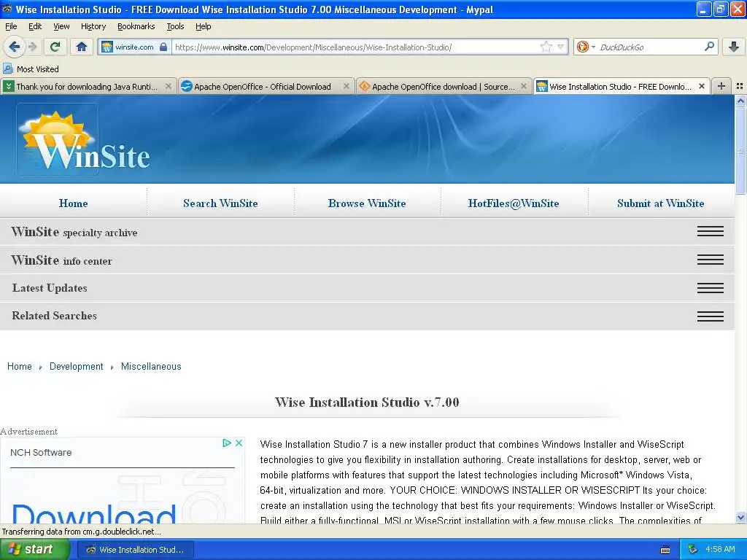Open the URL history dropdown arrow
Viewport: 747px width, 560px height.
(x=561, y=47)
